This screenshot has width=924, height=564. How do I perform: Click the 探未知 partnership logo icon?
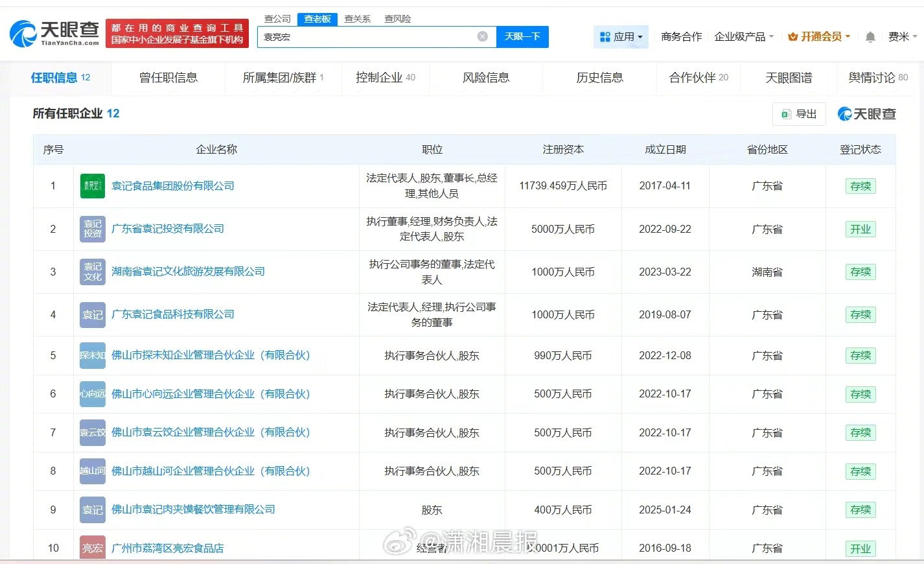92,355
